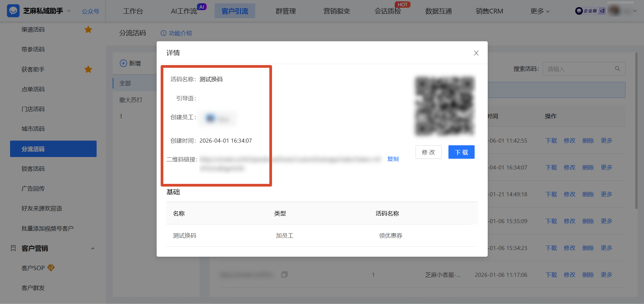Click 修改 in the 11:42:55 row
This screenshot has height=304, width=644.
(x=570, y=141)
